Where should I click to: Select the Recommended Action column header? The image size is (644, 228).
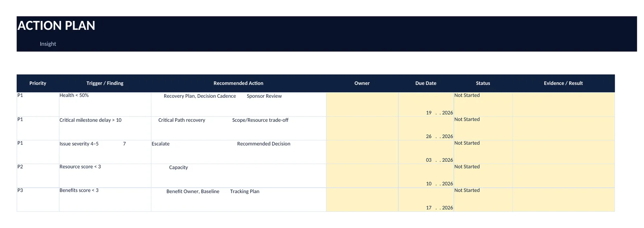238,83
